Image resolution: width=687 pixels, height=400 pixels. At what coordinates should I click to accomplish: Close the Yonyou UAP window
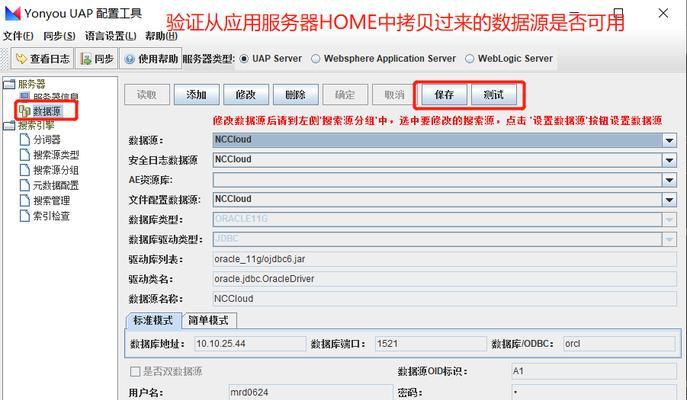(663, 13)
